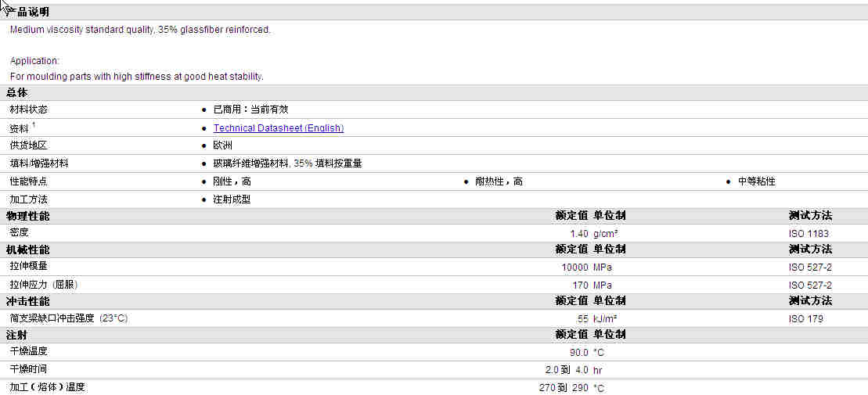This screenshot has height=395, width=868.
Task: Click the value 10000 in 拉伸模量 row
Action: [575, 268]
